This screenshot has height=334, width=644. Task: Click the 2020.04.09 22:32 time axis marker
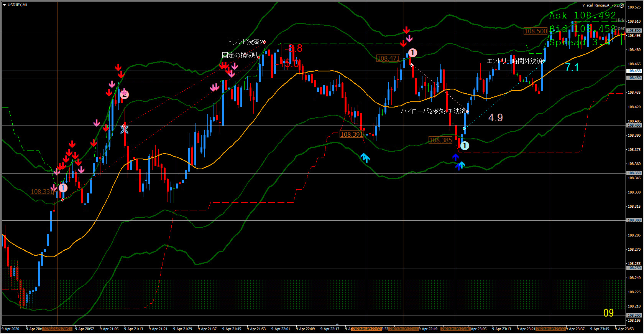366,329
